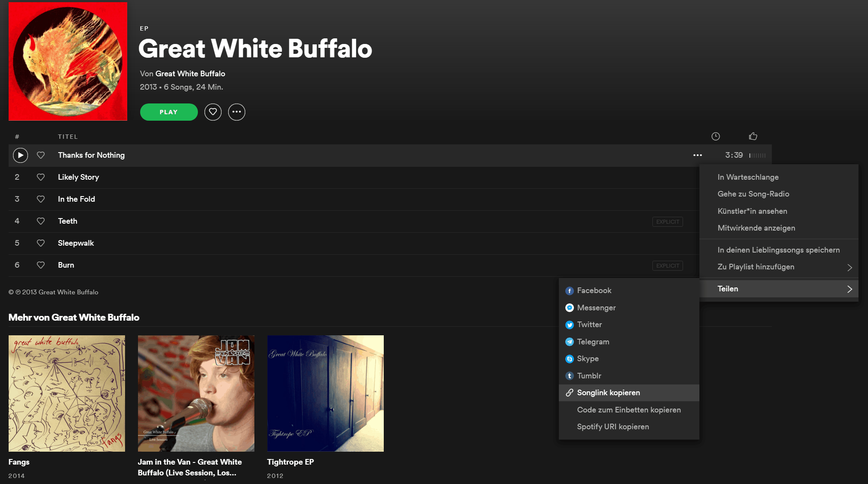Viewport: 868px width, 484px height.
Task: Open the Tightrope EP album cover
Action: (326, 393)
